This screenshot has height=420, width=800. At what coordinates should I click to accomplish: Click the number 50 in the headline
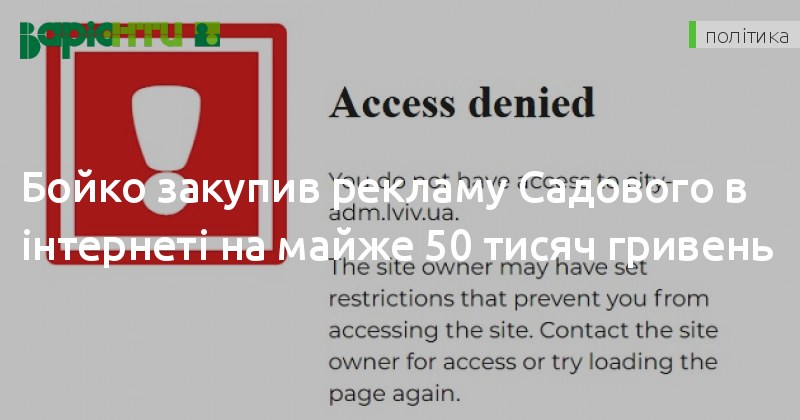click(x=446, y=245)
